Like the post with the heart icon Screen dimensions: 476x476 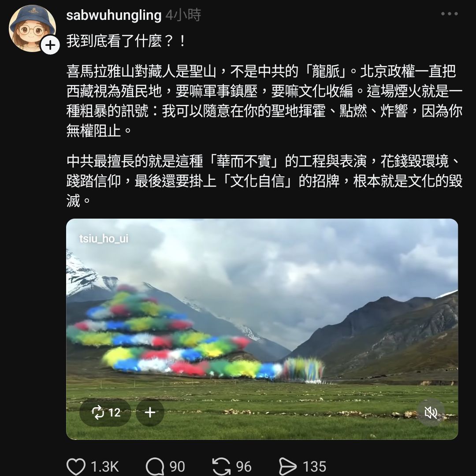click(76, 466)
